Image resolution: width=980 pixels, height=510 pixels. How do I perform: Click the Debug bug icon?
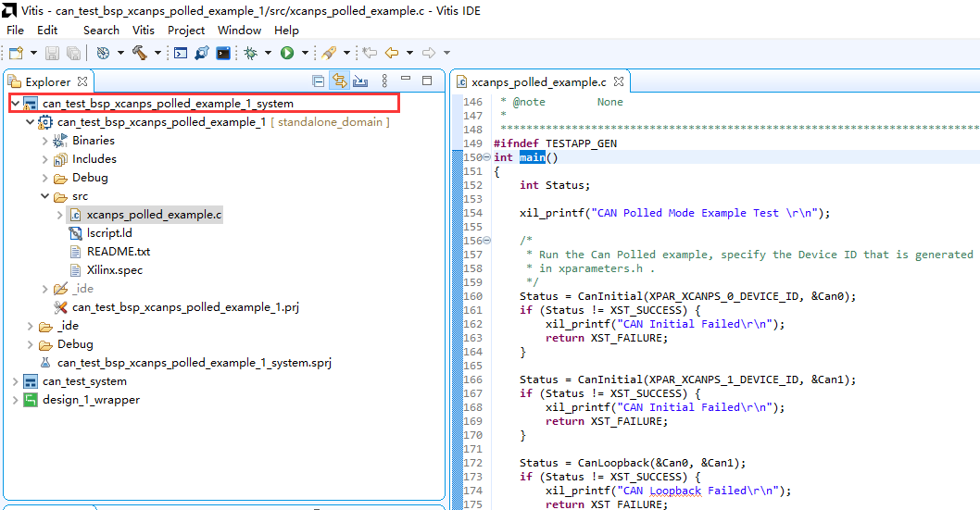coord(251,53)
